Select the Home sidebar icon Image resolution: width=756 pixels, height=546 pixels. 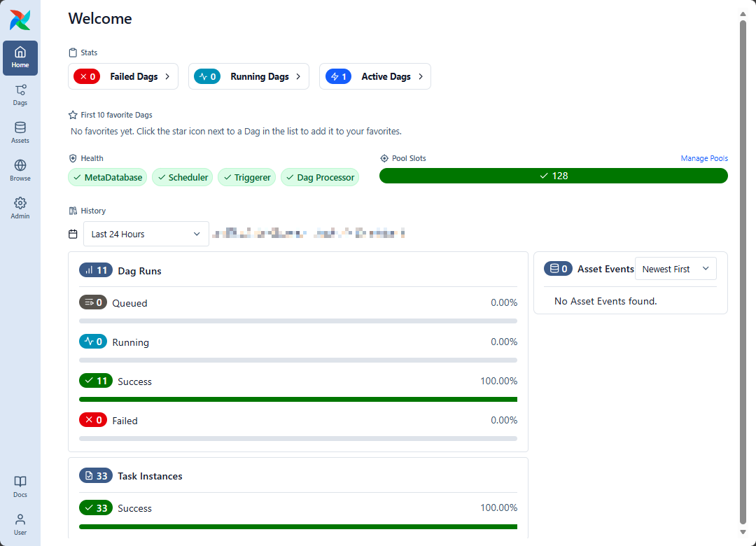[20, 57]
